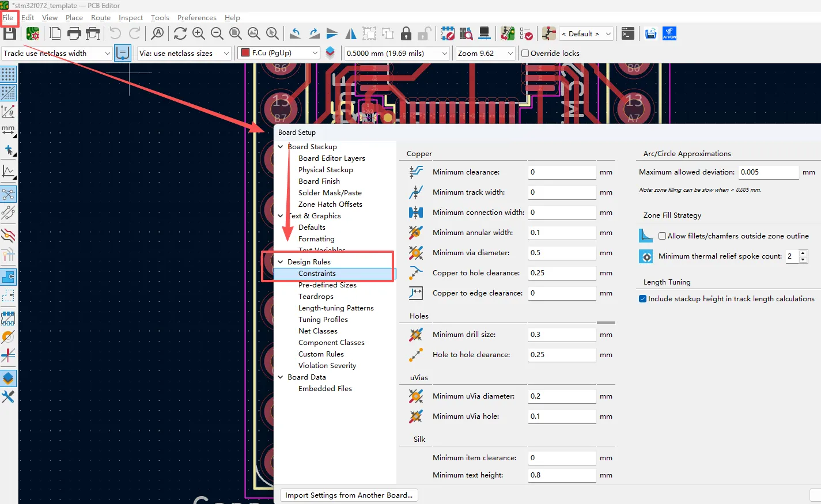Toggle Override locks checkbox
This screenshot has width=821, height=504.
(x=525, y=53)
